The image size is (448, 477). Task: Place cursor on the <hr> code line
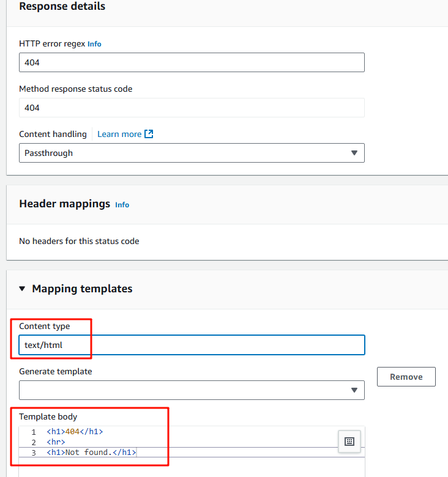(x=56, y=442)
